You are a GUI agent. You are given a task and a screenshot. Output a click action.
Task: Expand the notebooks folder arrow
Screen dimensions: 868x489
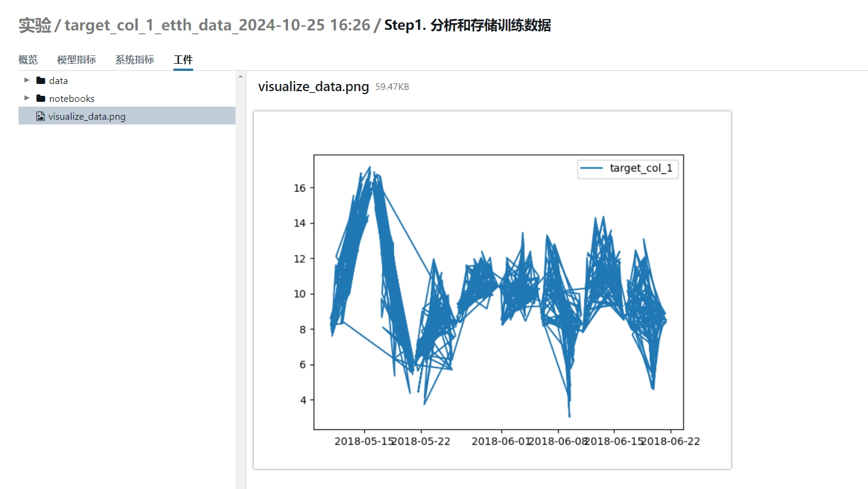tap(27, 98)
